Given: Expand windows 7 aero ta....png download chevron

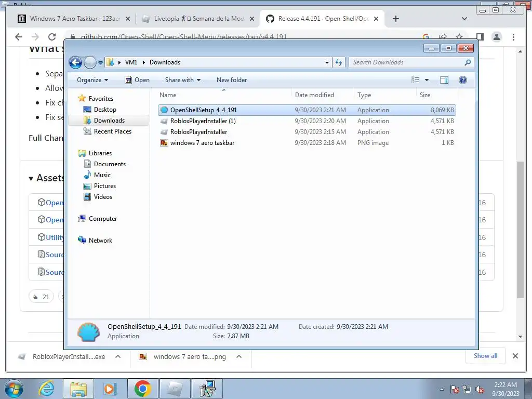Looking at the screenshot, I should coord(239,356).
